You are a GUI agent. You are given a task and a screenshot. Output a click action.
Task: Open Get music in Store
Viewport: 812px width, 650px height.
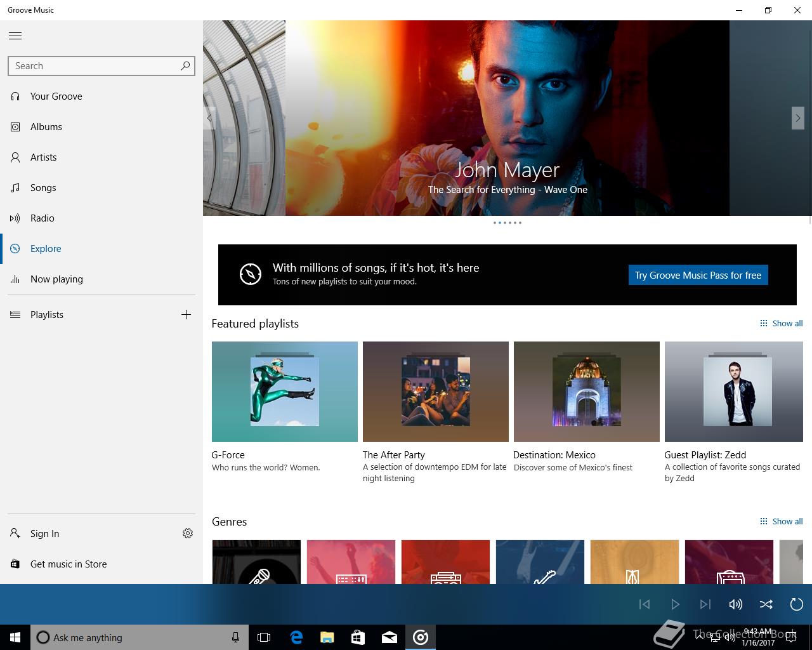(x=101, y=564)
